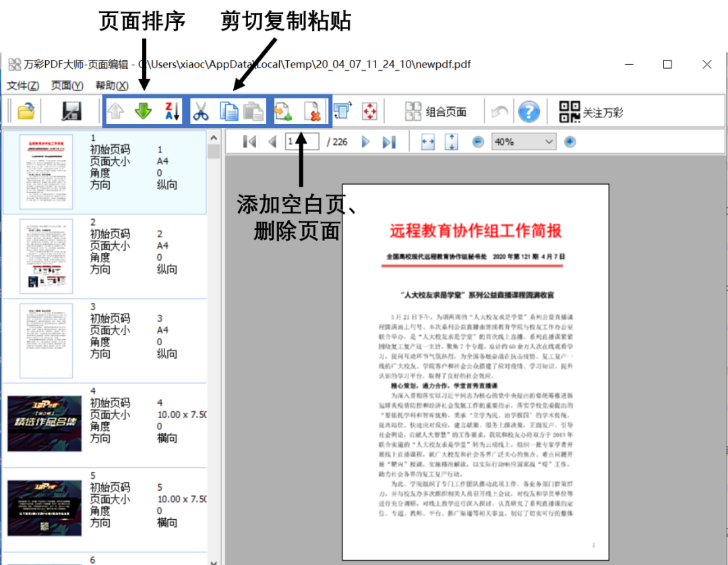Click the red four-arrow resize page icon

click(369, 111)
